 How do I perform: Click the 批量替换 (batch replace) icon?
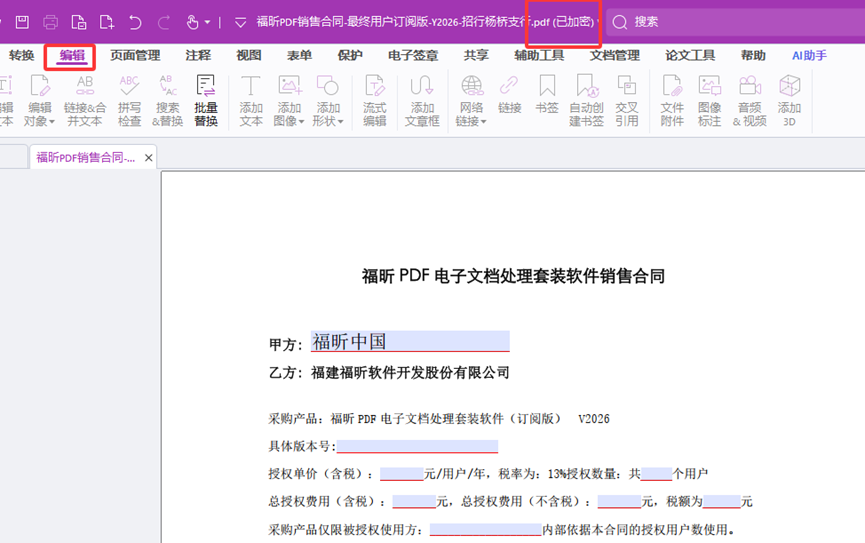[x=206, y=100]
